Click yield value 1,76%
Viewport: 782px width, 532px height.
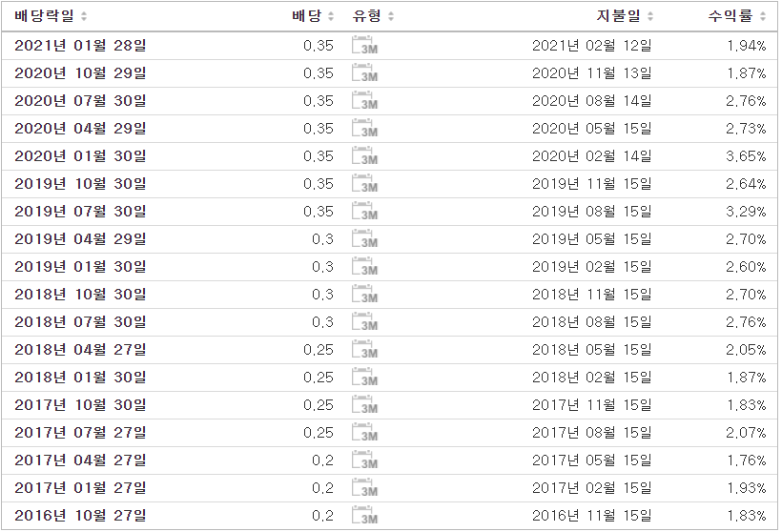746,460
